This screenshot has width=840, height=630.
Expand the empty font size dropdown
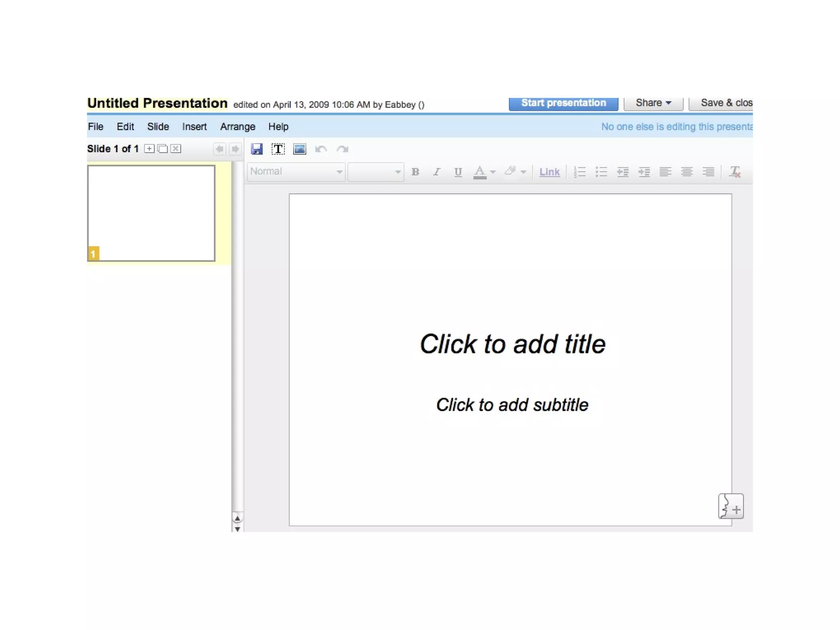(x=375, y=171)
